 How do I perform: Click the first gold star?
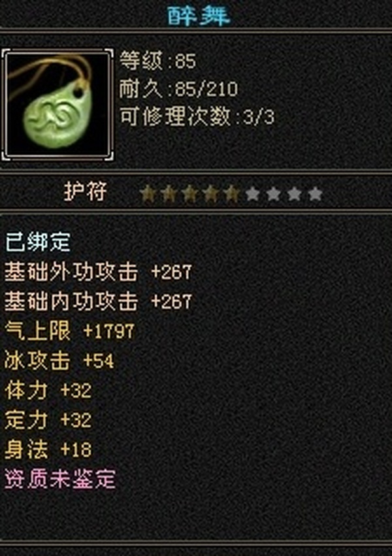[148, 194]
